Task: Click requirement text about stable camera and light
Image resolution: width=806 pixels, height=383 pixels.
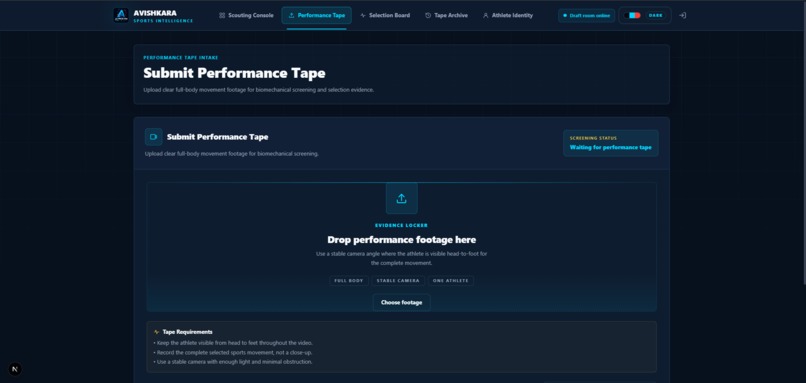Action: click(x=233, y=362)
